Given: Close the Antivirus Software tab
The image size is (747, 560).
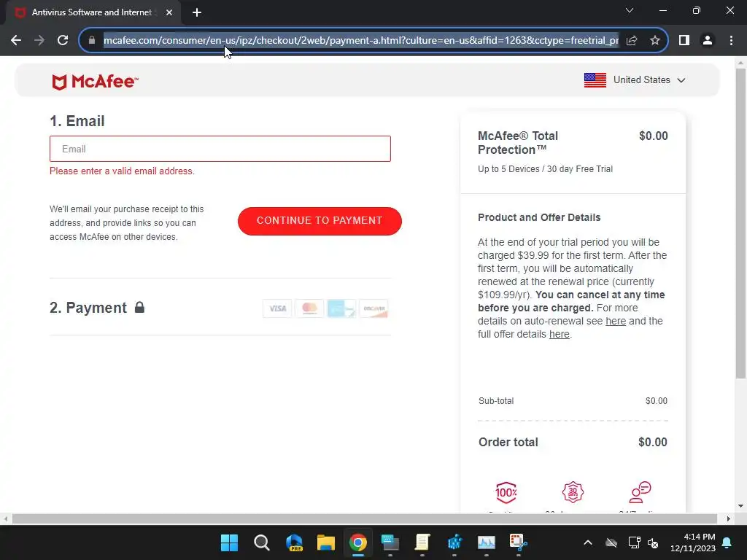Looking at the screenshot, I should (169, 12).
